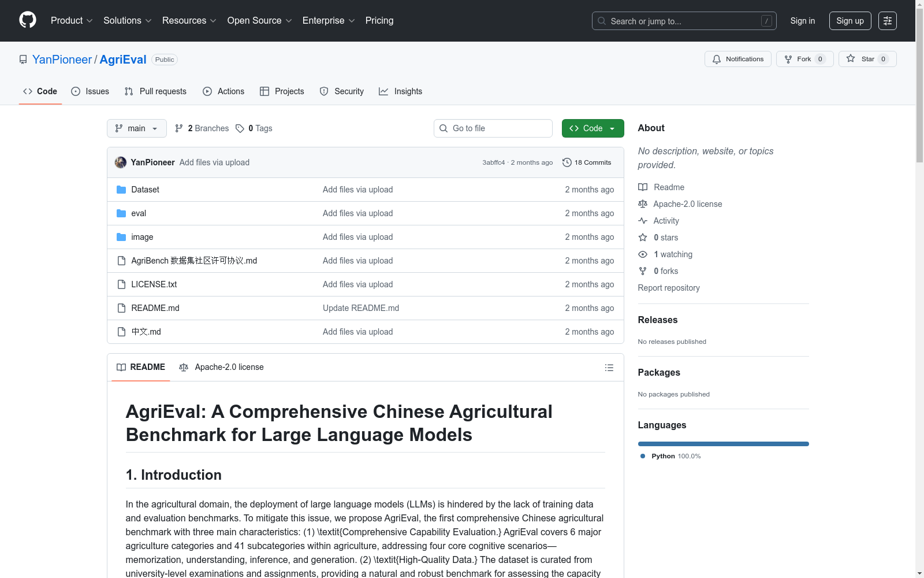Open the 0 Tags link
The height and width of the screenshot is (578, 924).
[254, 128]
